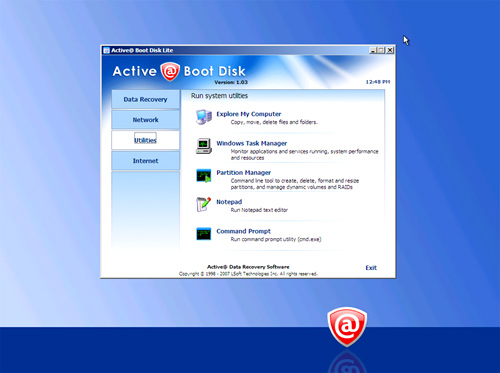Click the red shield logo in the header
The image size is (500, 373).
170,71
